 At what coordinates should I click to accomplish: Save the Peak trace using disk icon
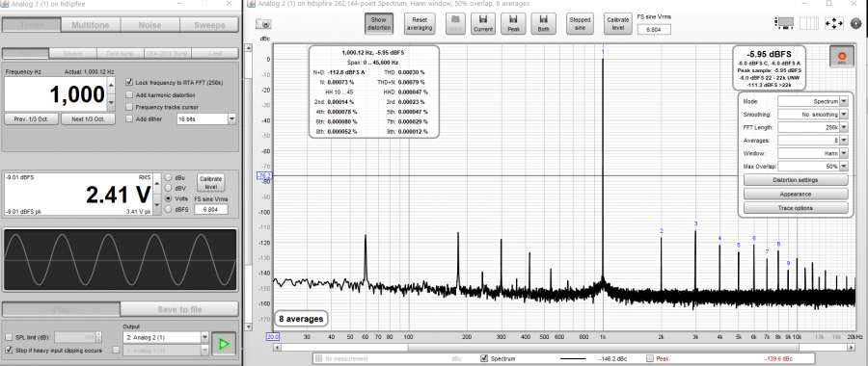coord(513,24)
